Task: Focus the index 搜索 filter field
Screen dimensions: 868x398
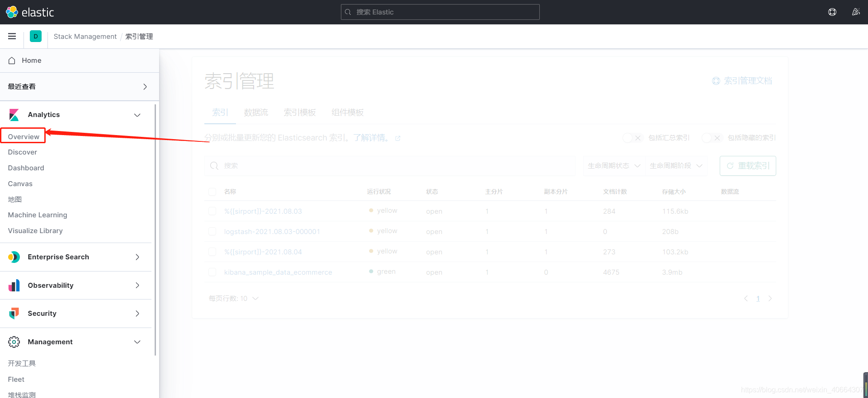Action: coord(390,166)
